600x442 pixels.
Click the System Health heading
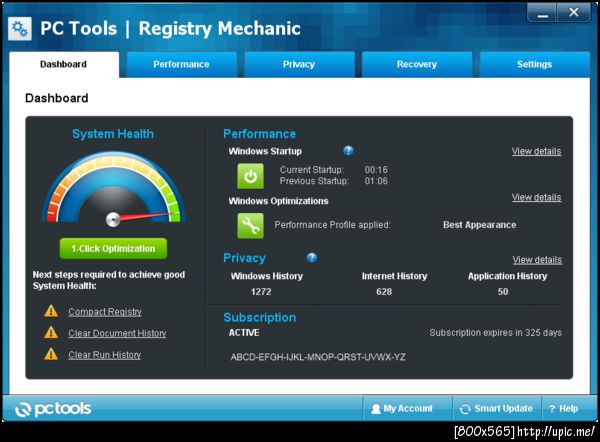pyautogui.click(x=113, y=134)
